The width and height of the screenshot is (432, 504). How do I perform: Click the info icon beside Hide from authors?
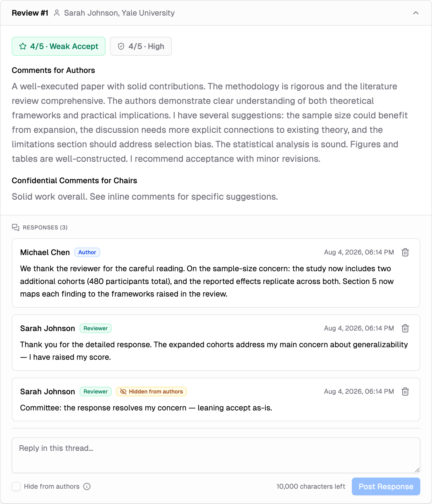coord(87,486)
